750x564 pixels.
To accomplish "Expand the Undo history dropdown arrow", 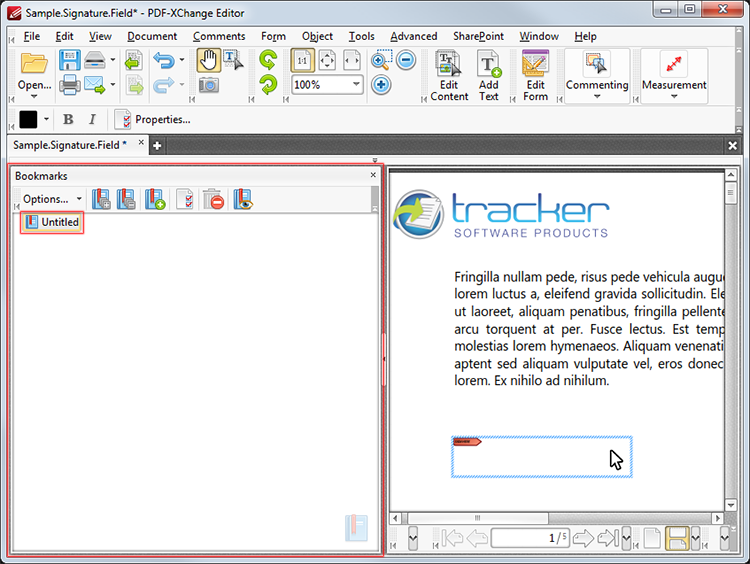I will pos(182,60).
